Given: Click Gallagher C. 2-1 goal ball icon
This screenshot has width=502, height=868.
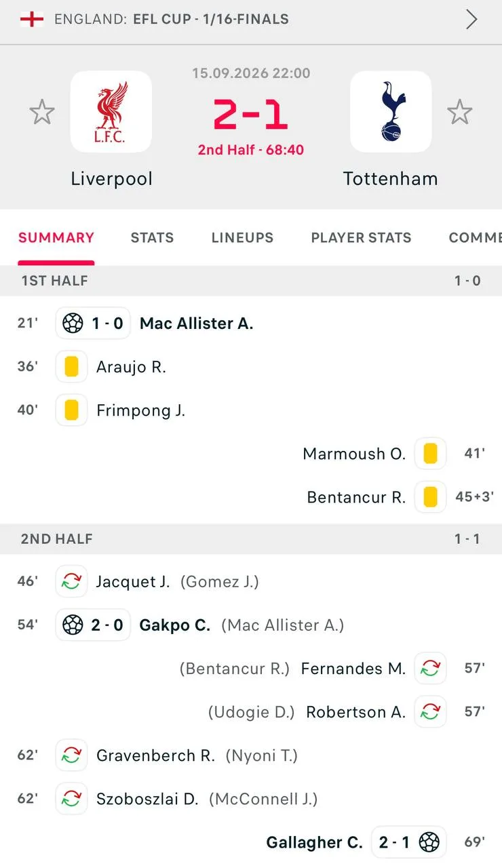Looking at the screenshot, I should 429,842.
